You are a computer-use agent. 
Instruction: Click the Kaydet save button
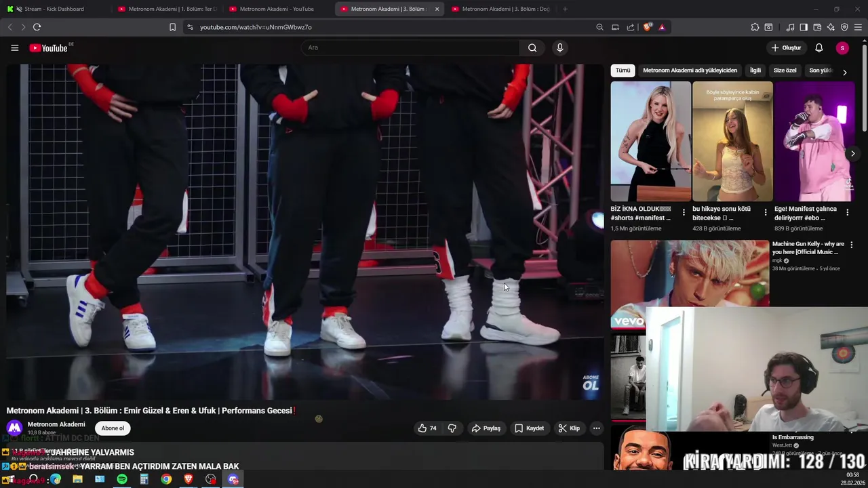click(x=529, y=428)
